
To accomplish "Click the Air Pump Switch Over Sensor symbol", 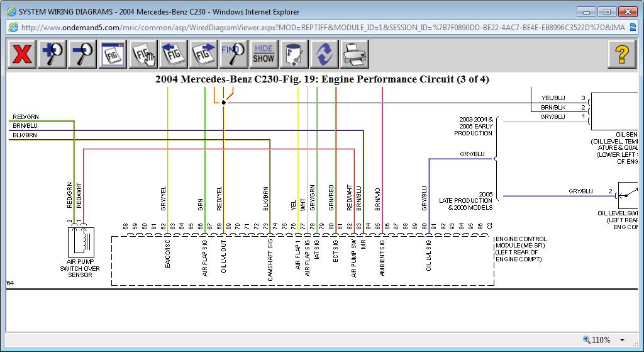I will coord(80,241).
